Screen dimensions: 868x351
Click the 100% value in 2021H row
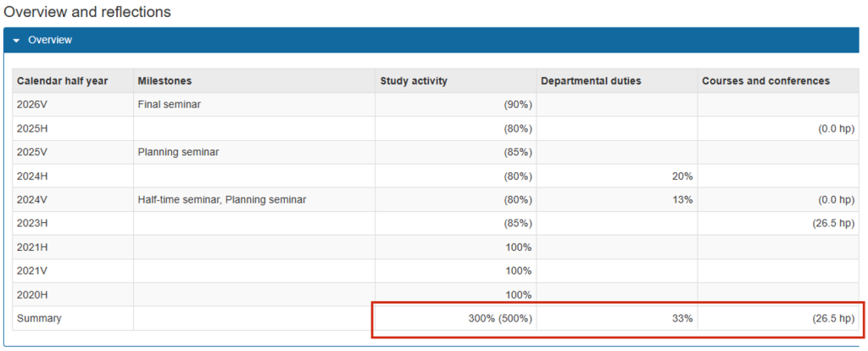click(520, 248)
